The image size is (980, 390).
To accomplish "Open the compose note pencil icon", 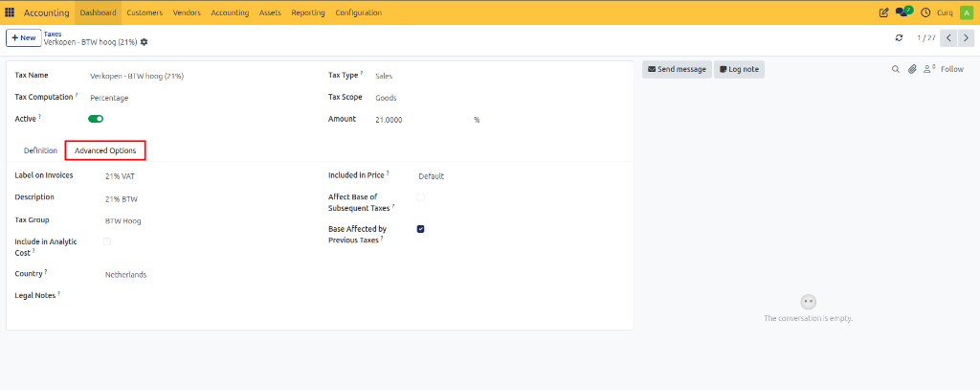I will point(883,12).
